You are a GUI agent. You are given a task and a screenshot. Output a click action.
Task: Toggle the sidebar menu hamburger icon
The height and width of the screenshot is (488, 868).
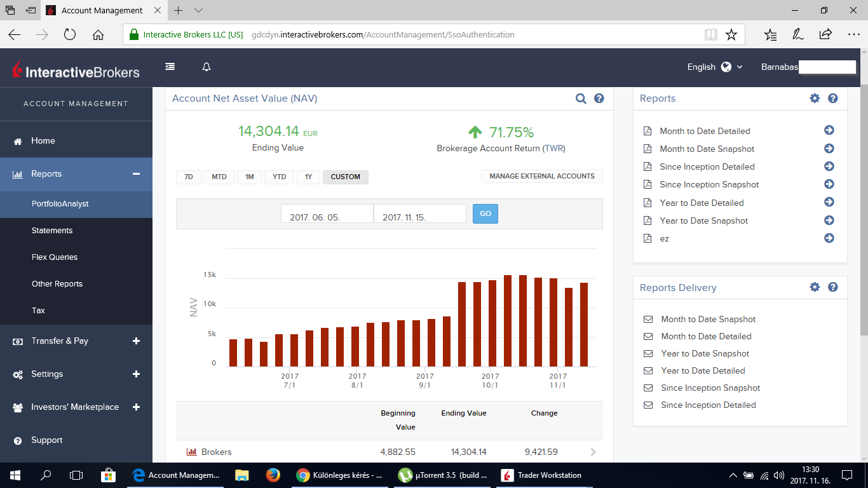click(170, 67)
